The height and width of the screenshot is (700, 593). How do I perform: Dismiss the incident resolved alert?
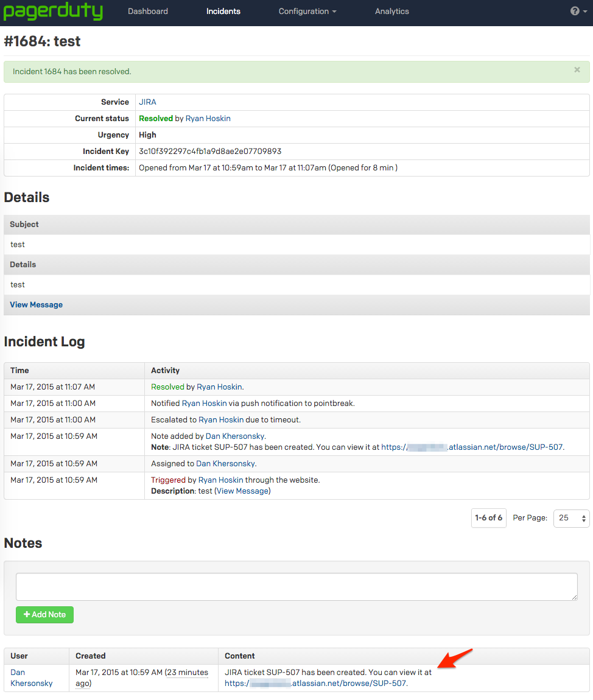point(577,69)
